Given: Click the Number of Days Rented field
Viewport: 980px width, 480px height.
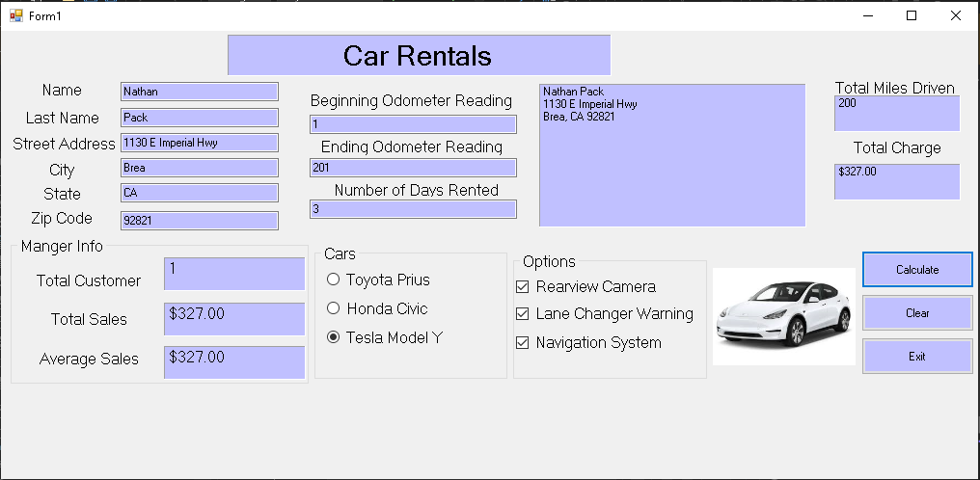Looking at the screenshot, I should point(413,209).
